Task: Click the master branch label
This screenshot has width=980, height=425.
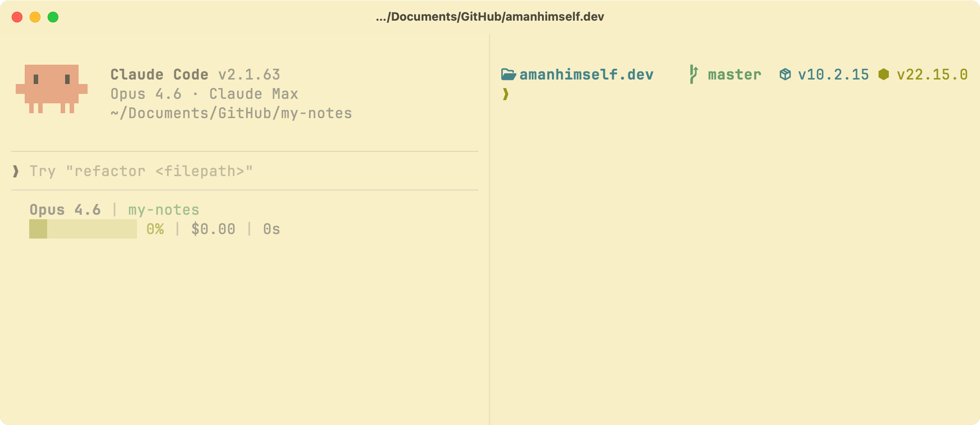Action: coord(734,75)
